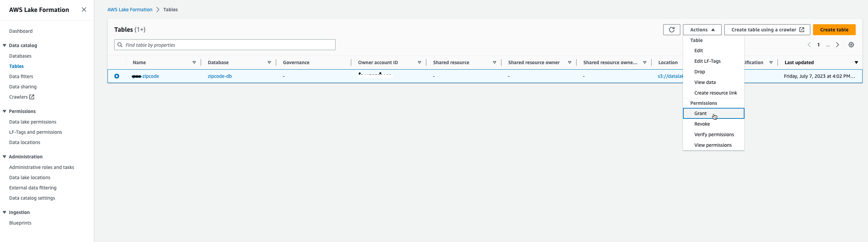Open table preferences gear icon
This screenshot has height=242, width=868.
click(x=851, y=45)
